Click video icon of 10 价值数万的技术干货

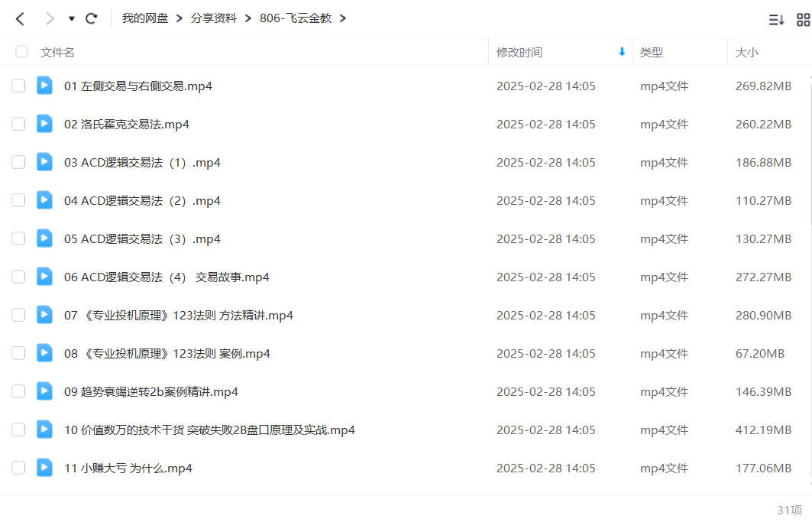click(44, 430)
